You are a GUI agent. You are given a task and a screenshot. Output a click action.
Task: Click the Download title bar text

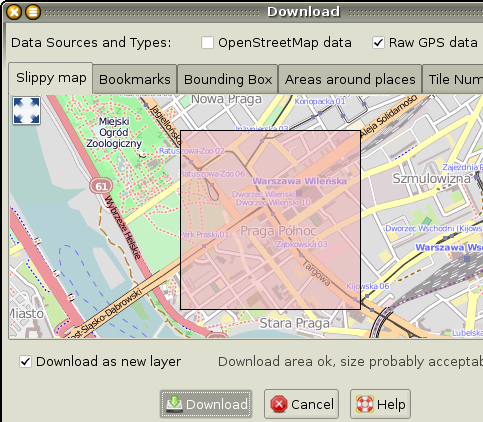[303, 12]
